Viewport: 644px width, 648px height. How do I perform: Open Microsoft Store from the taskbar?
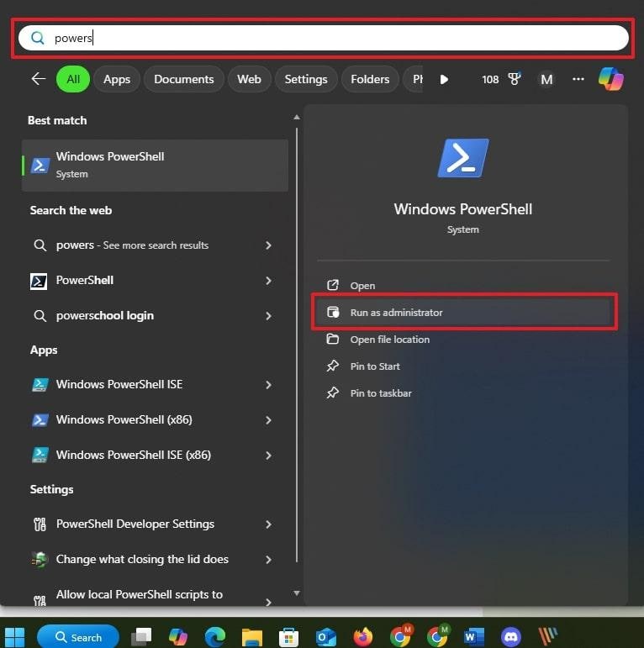[x=289, y=637]
